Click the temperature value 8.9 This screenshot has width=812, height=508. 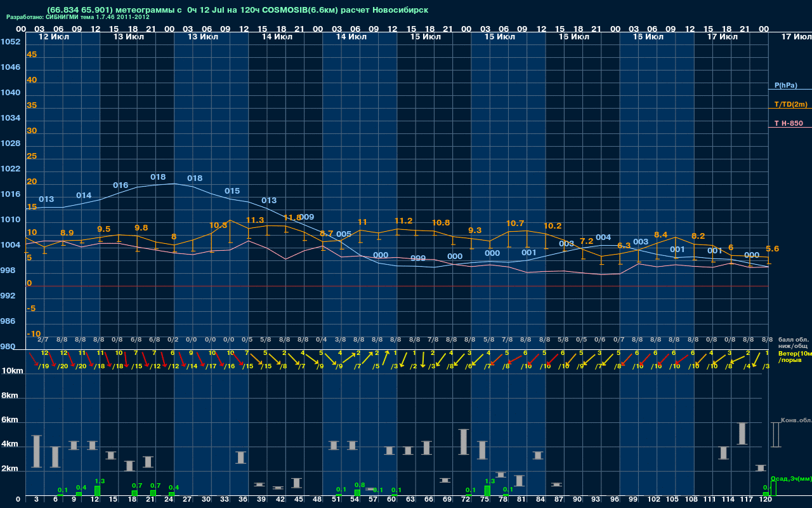[67, 233]
